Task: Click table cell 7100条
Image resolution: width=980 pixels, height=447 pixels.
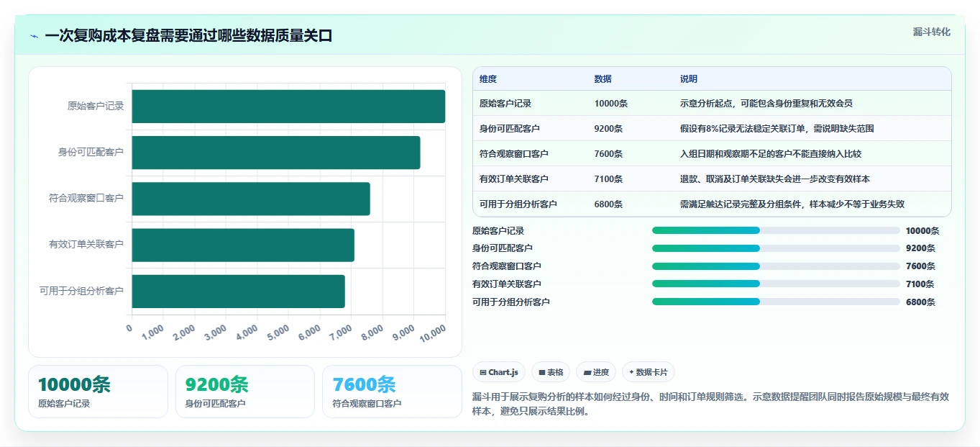Action: [x=609, y=179]
